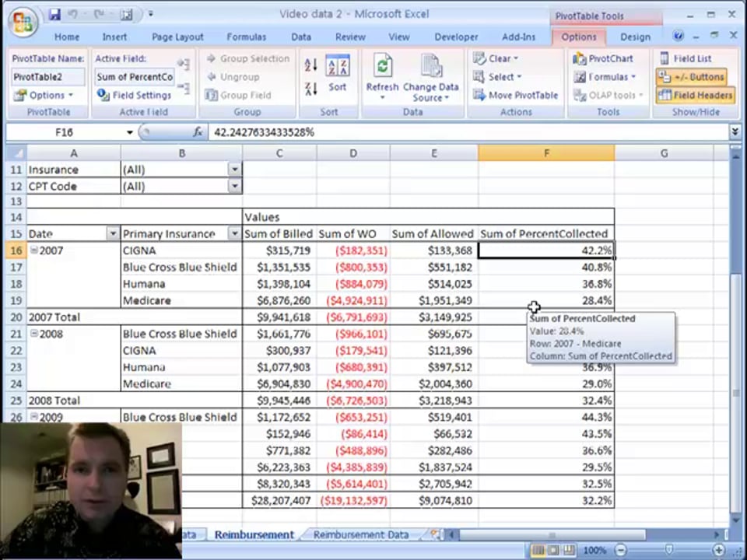
Task: Switch to Normal view in status bar
Action: (538, 551)
